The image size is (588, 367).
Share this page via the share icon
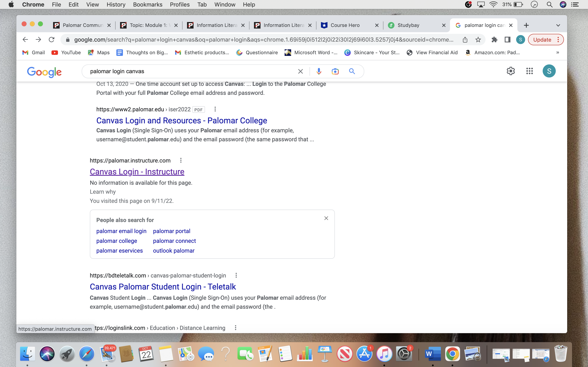[x=465, y=40]
